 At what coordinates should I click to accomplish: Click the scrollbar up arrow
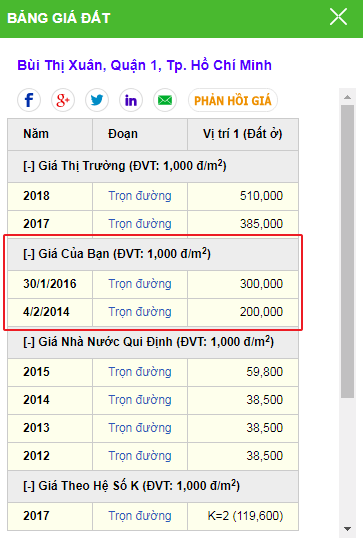(347, 97)
